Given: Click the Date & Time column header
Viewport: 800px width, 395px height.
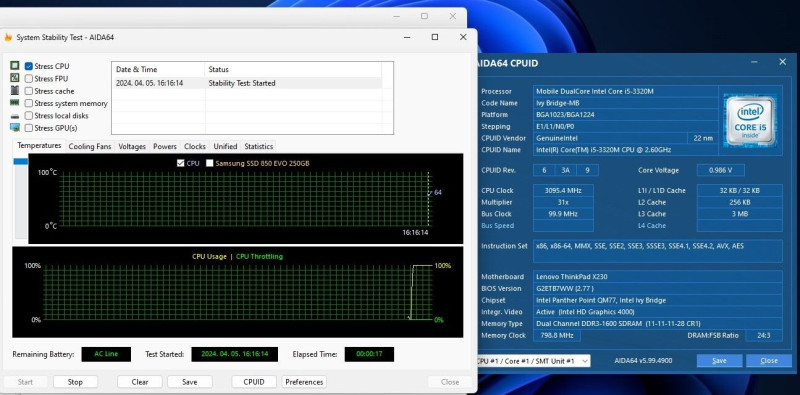Looking at the screenshot, I should (158, 69).
